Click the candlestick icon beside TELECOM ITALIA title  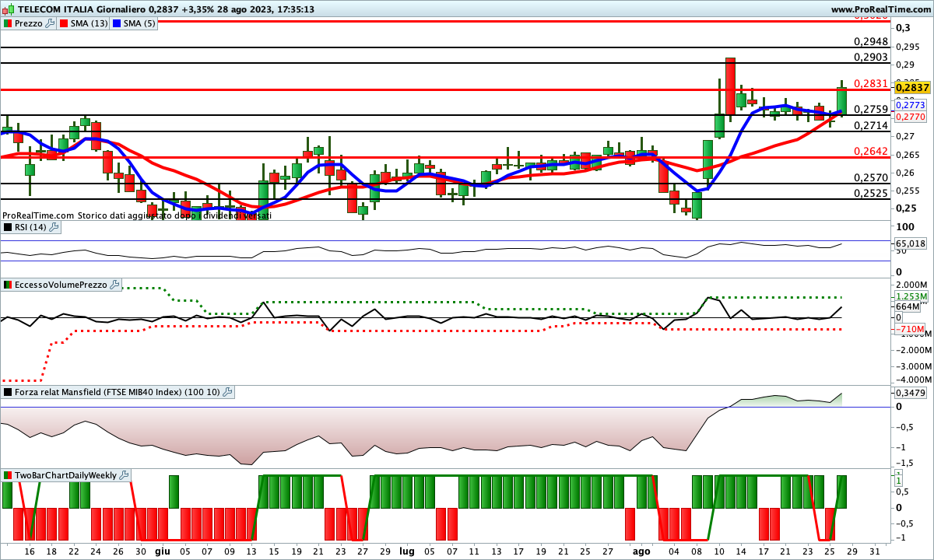(9, 9)
